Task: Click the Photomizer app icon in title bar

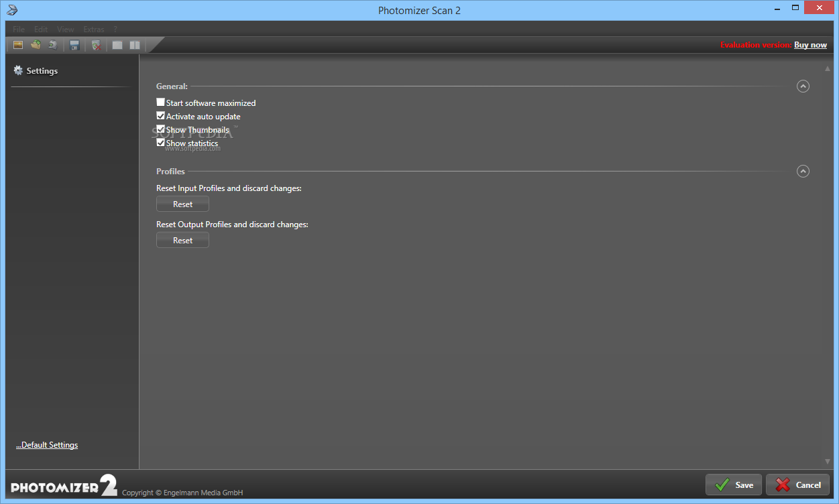Action: click(11, 10)
